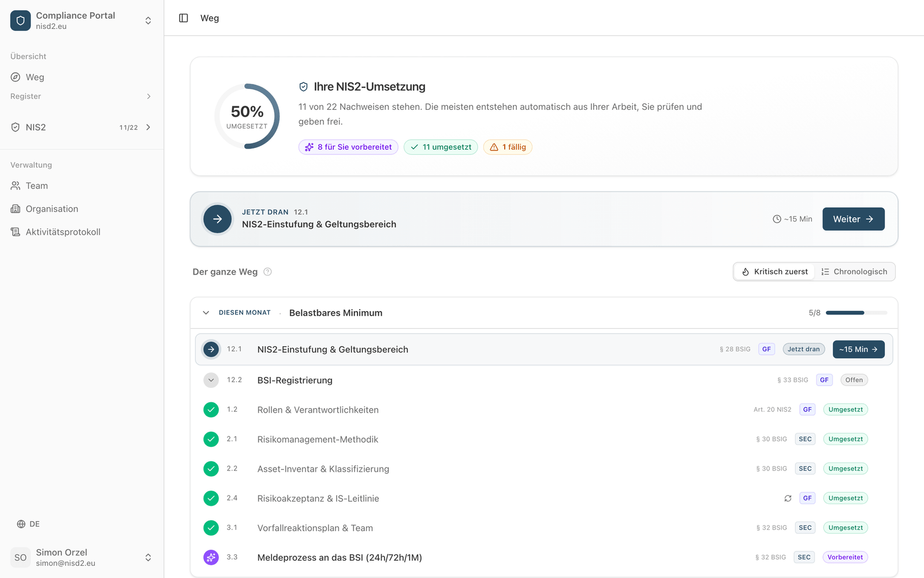This screenshot has height=578, width=924.
Task: Click the § 28 BSIG reference text
Action: [x=735, y=349]
